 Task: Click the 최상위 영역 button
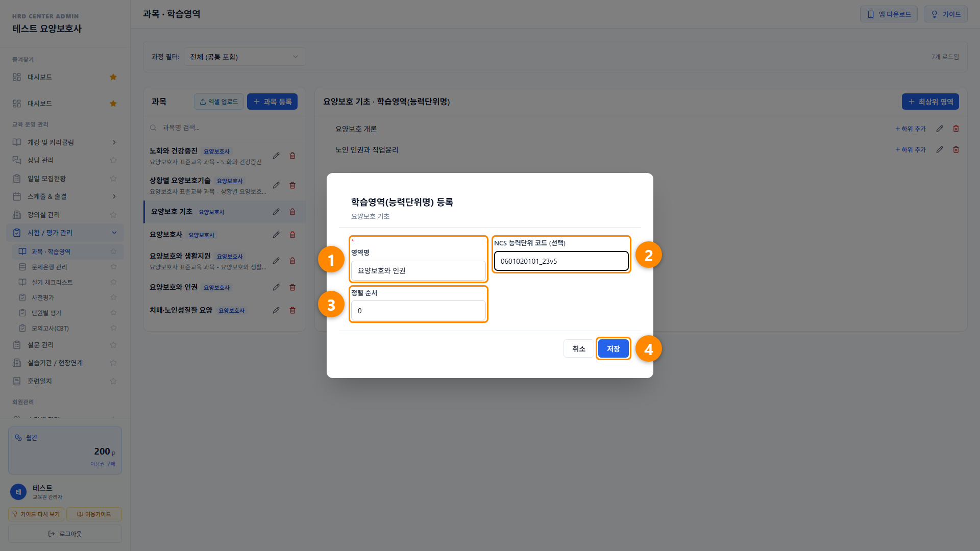[x=930, y=102]
